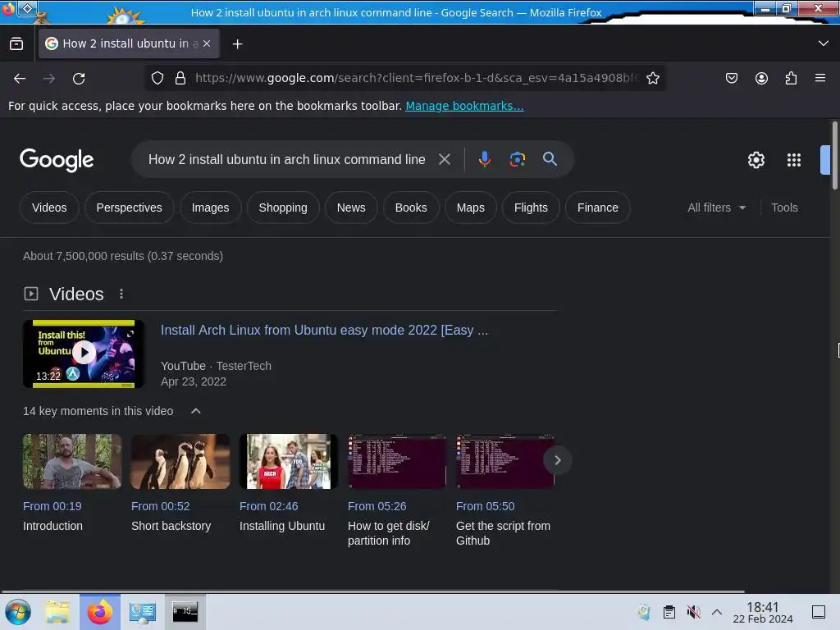The image size is (840, 630).
Task: Unmute the volume tray icon
Action: pos(693,612)
